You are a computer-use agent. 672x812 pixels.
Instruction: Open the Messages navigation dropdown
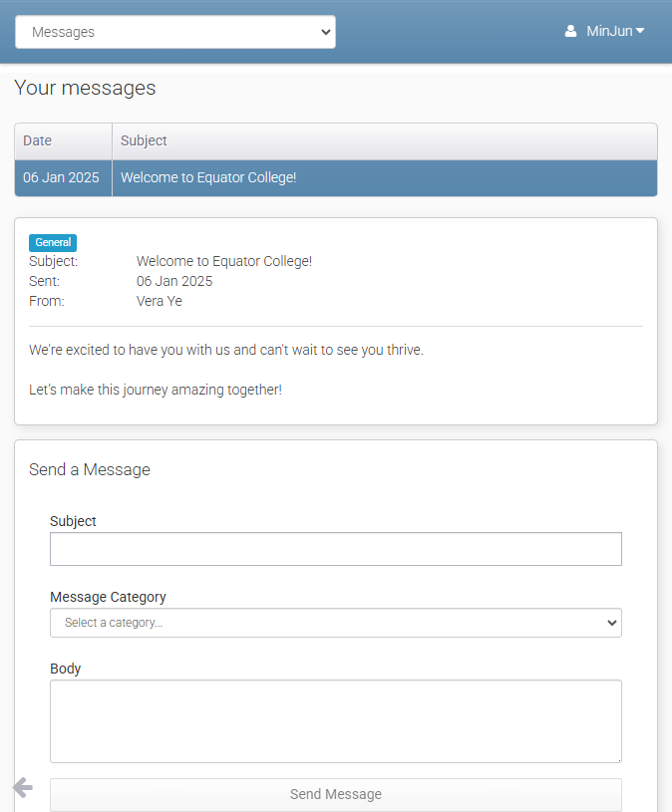coord(175,32)
